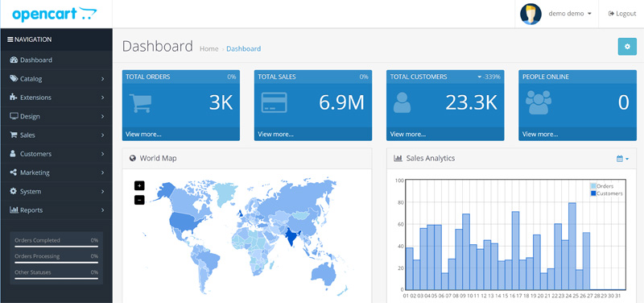Click the credit card icon in Total Sales
Viewport: 644px width, 303px height.
coord(274,103)
